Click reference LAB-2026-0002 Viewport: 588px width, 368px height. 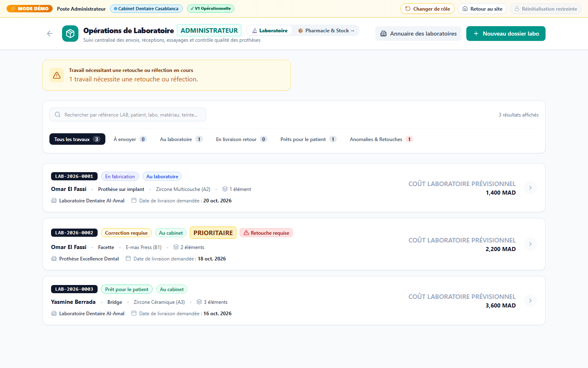coord(74,233)
